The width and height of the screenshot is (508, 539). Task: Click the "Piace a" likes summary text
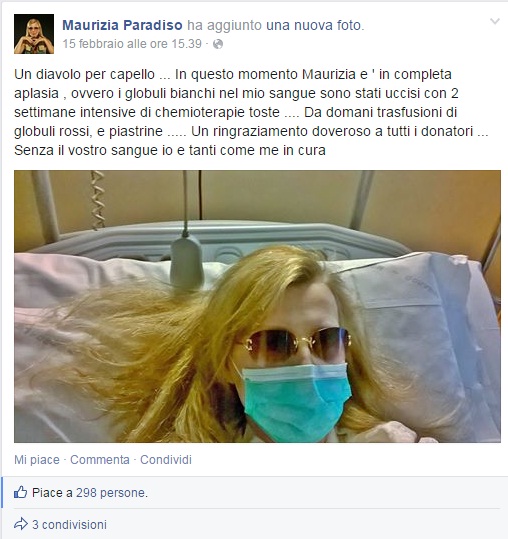click(52, 493)
